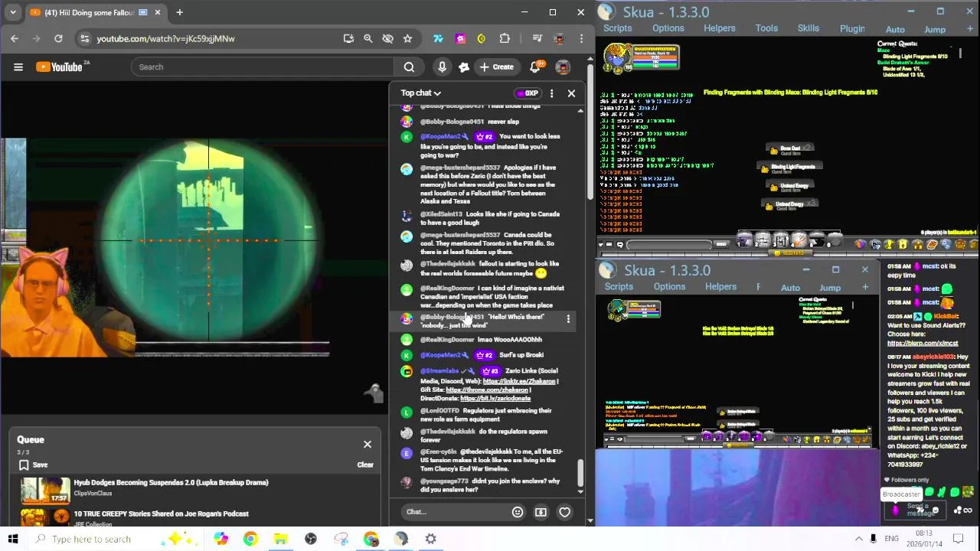Click Blinding Light Fragments drop notification
Viewport: 980px width, 551px height.
790,167
